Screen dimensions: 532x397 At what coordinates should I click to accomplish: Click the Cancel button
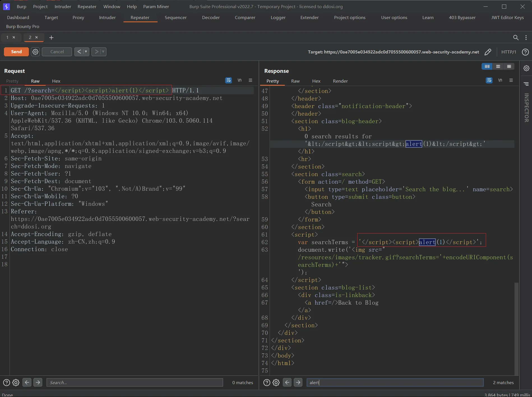pyautogui.click(x=57, y=52)
